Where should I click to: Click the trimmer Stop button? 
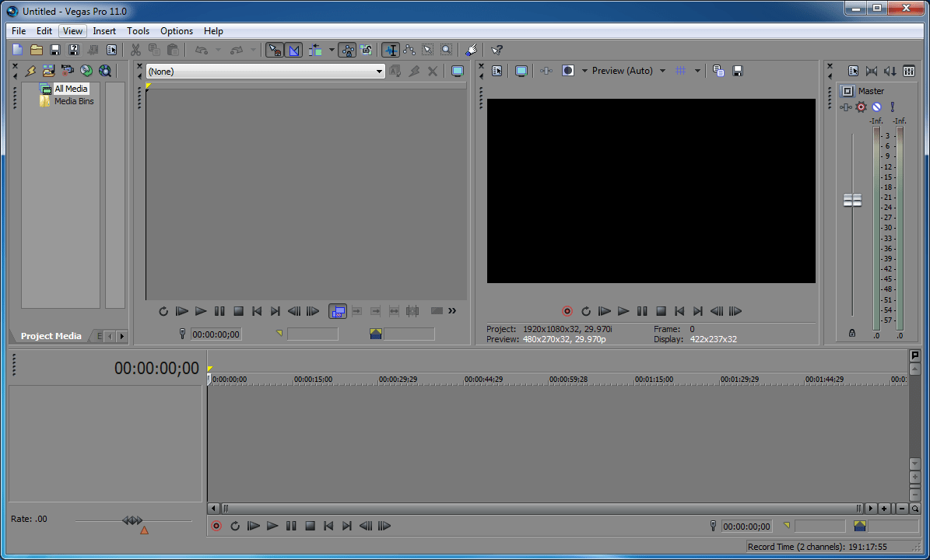coord(238,311)
